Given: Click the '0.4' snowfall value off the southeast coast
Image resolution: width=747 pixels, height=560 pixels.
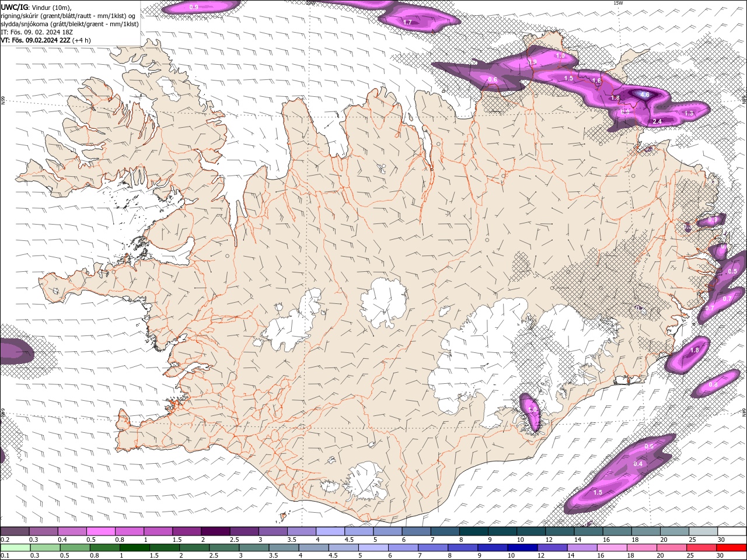Looking at the screenshot, I should point(638,464).
